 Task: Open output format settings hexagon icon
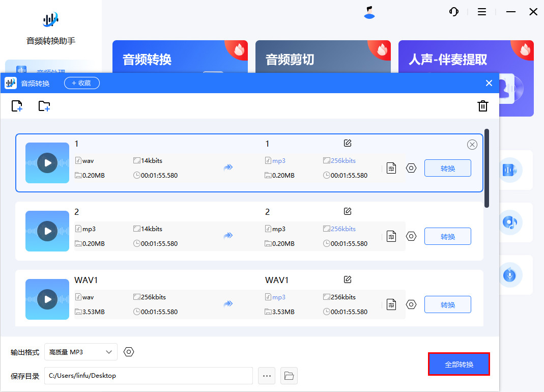coord(128,352)
